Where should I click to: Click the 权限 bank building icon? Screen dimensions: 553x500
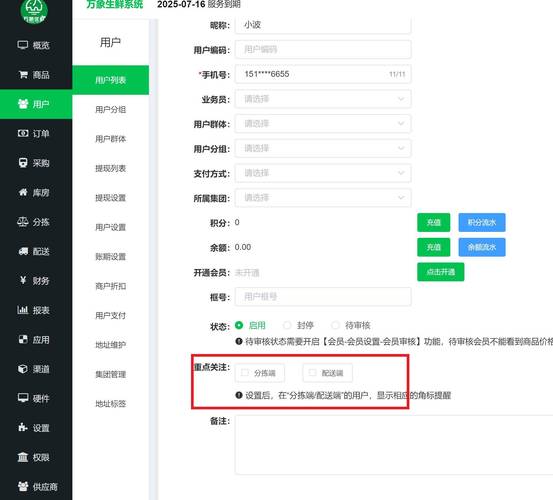pyautogui.click(x=23, y=457)
